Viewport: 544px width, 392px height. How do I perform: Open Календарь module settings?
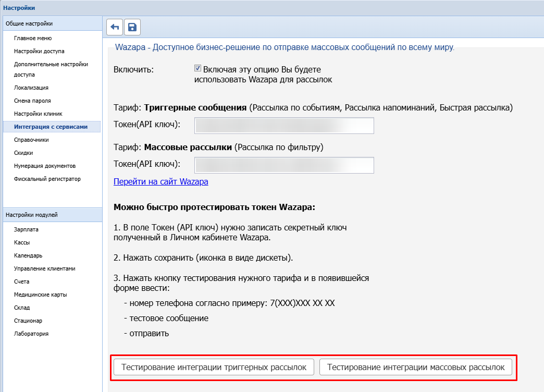(28, 255)
